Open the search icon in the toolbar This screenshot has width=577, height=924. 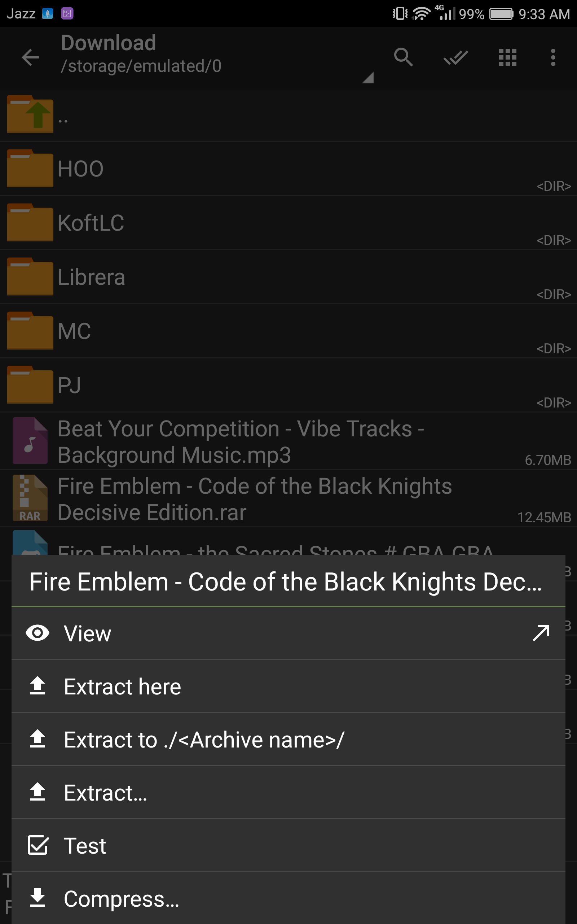pos(404,58)
